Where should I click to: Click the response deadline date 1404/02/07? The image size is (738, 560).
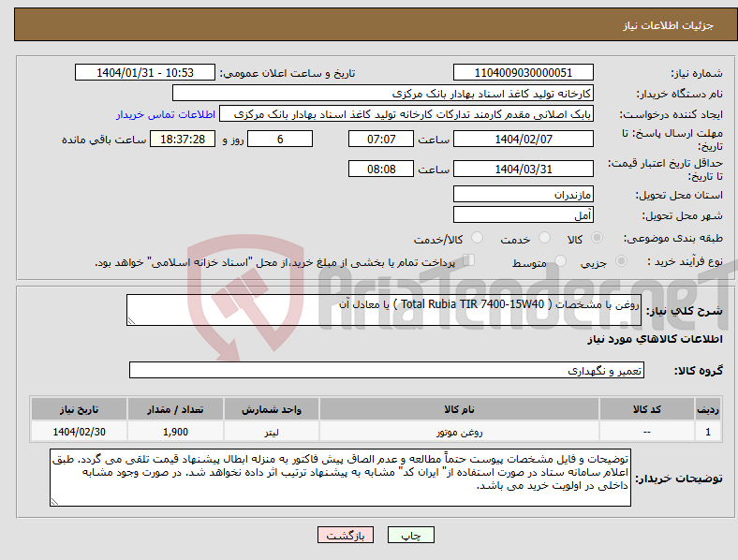coord(523,139)
